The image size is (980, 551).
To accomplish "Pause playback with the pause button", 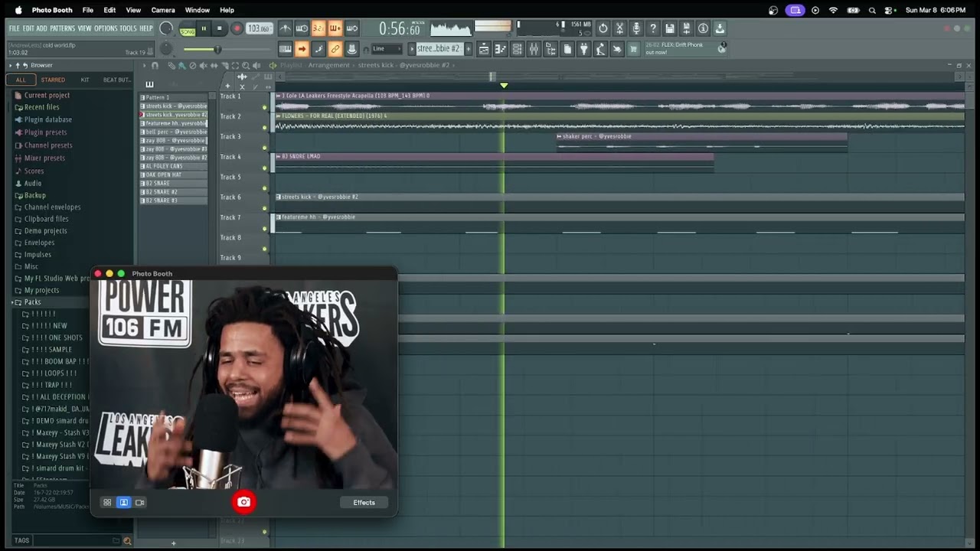I will point(204,28).
